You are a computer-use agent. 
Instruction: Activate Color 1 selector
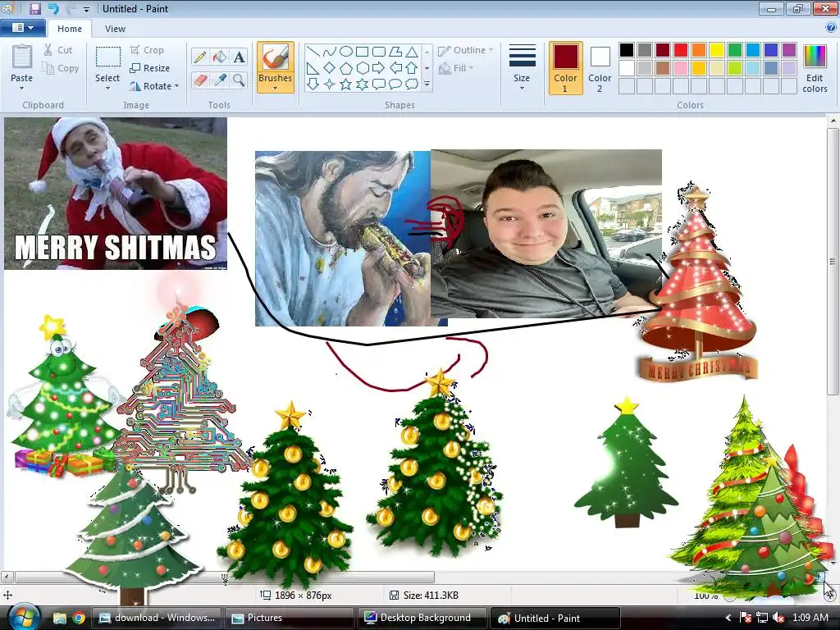click(565, 68)
